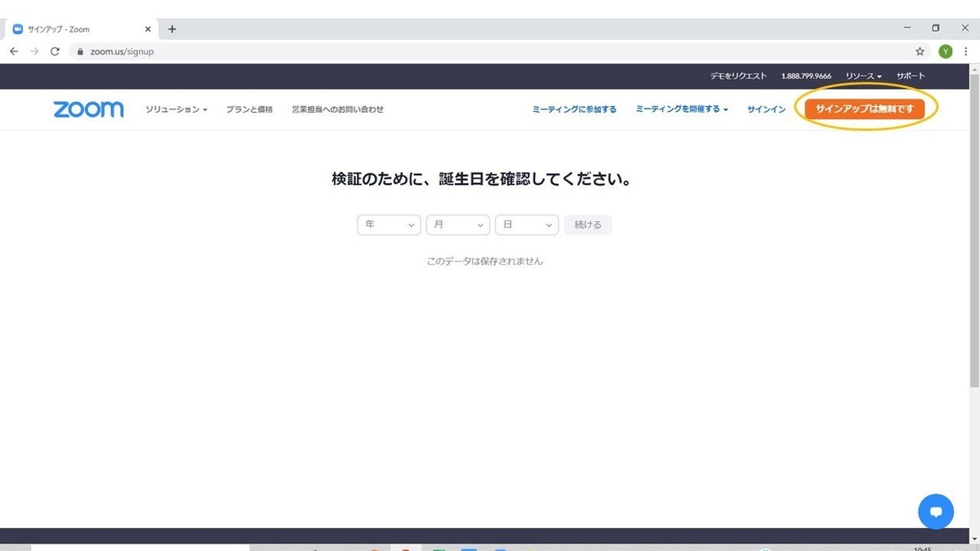Click inside the browser address bar
980x551 pixels.
(245, 51)
